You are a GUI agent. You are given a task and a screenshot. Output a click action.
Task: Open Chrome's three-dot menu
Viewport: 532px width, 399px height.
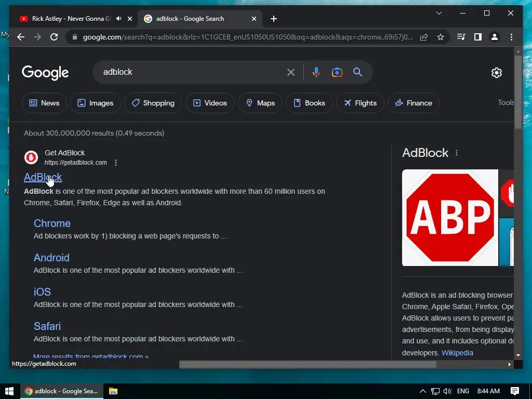tap(511, 37)
